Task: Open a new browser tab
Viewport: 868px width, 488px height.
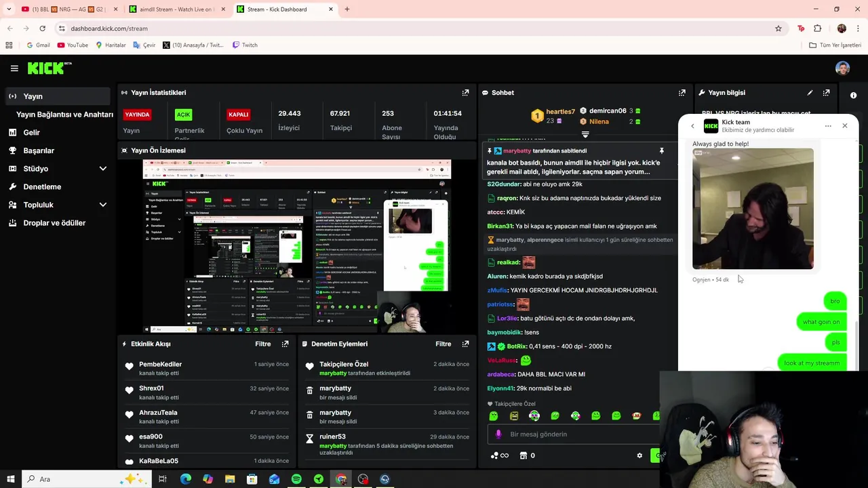Action: pyautogui.click(x=347, y=9)
